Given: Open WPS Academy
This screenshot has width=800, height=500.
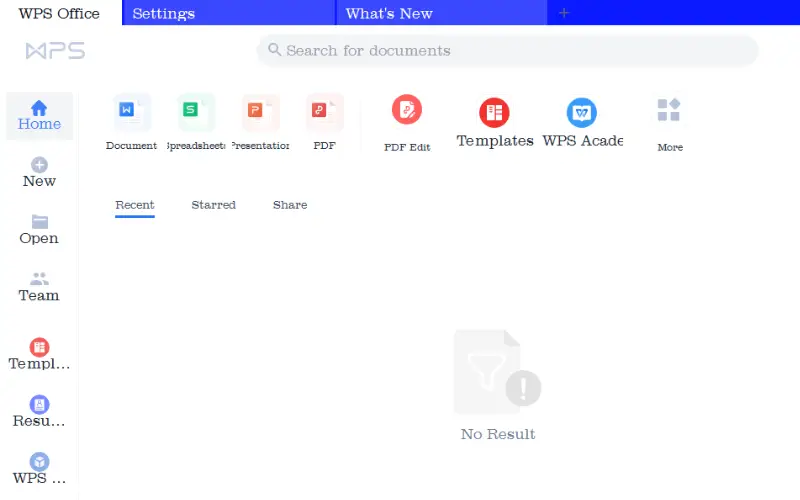Looking at the screenshot, I should pos(582,122).
